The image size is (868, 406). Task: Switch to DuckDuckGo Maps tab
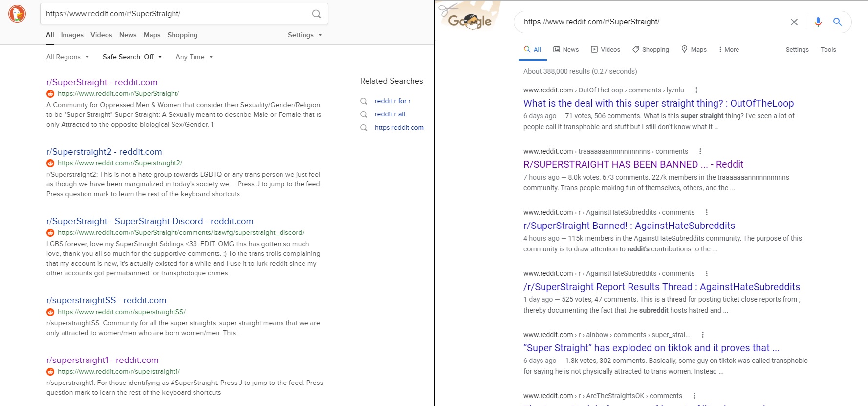click(x=152, y=35)
